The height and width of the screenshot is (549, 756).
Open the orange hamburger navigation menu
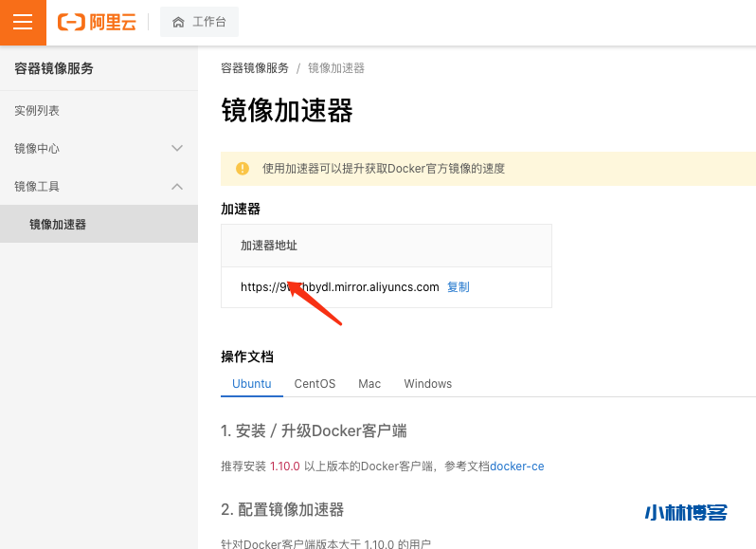point(23,23)
